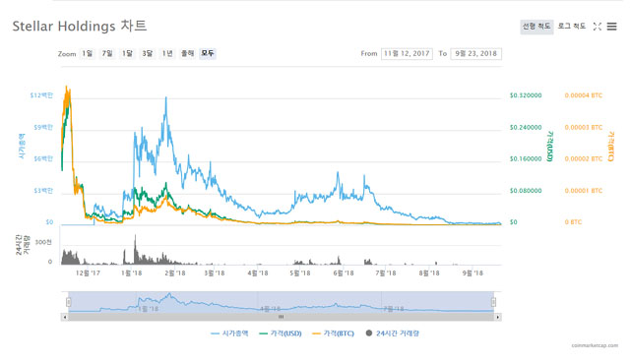
Task: Toggle 가격(BTC) series in legend
Action: 334,334
